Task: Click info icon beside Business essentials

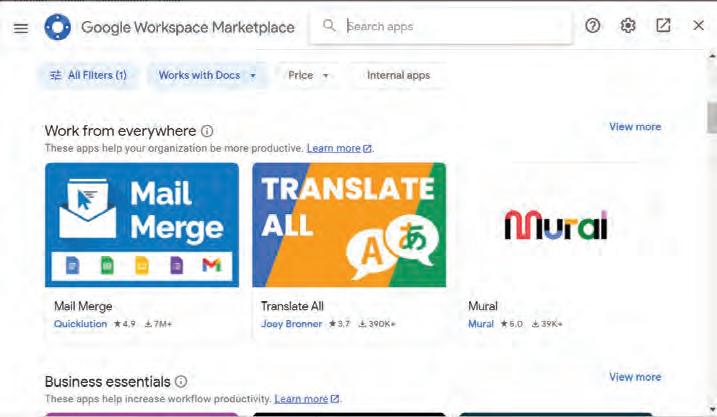Action: [x=181, y=381]
